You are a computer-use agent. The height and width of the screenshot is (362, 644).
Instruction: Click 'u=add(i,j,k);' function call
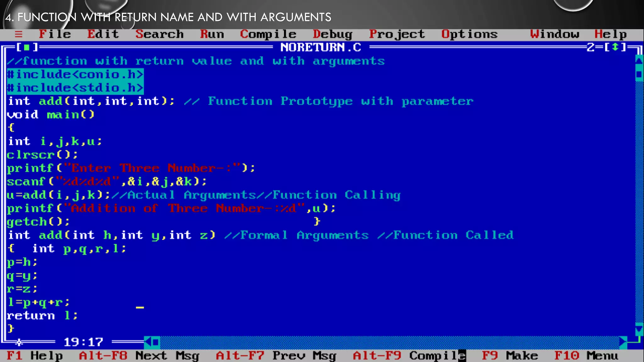click(x=58, y=195)
